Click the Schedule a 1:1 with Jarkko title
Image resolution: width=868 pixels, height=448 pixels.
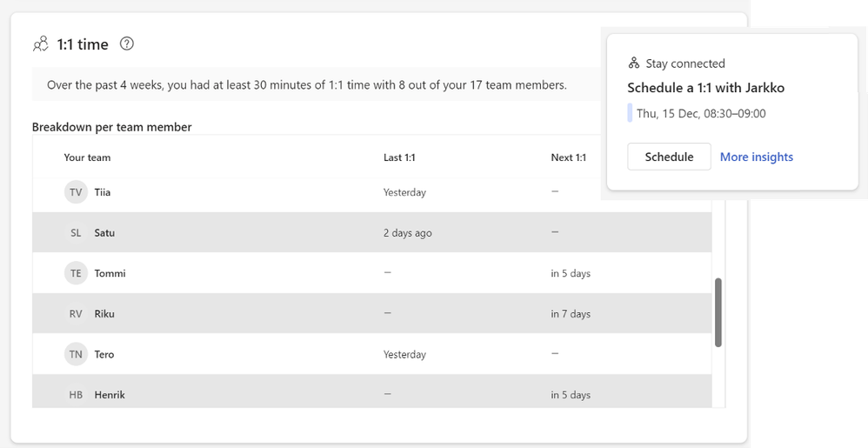pyautogui.click(x=705, y=88)
